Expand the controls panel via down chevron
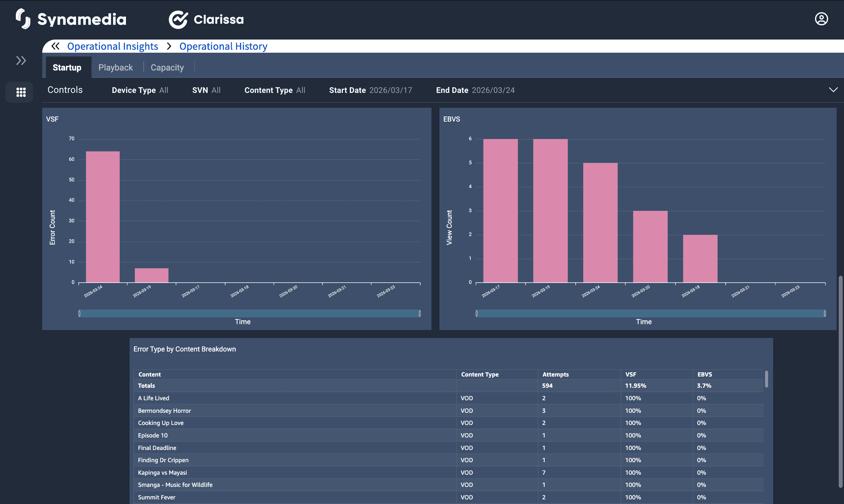The width and height of the screenshot is (844, 504). coord(833,90)
